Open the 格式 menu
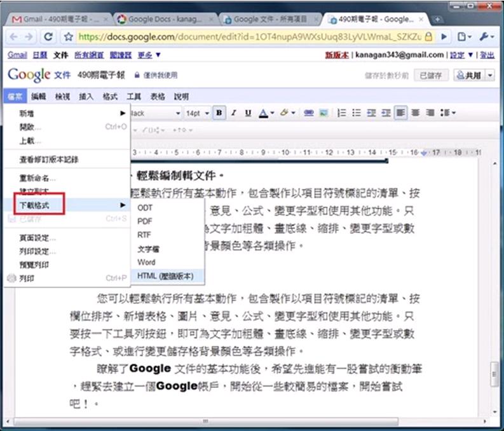 tap(110, 97)
